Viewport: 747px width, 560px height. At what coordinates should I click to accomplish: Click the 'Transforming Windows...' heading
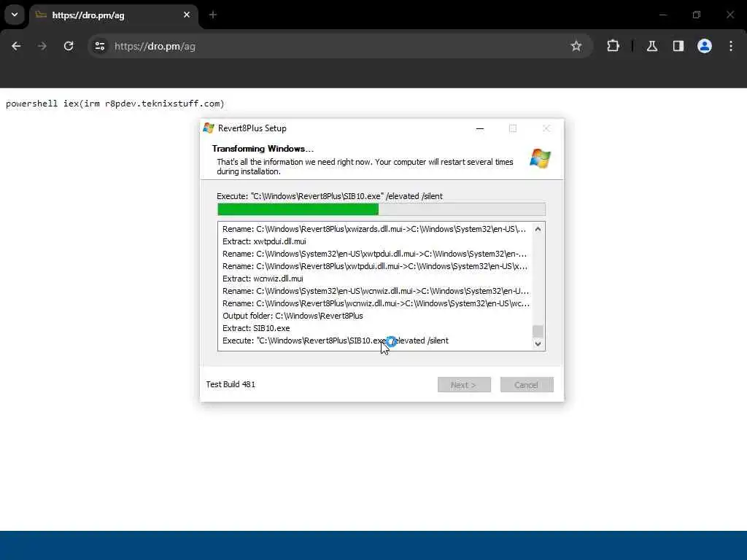coord(263,149)
